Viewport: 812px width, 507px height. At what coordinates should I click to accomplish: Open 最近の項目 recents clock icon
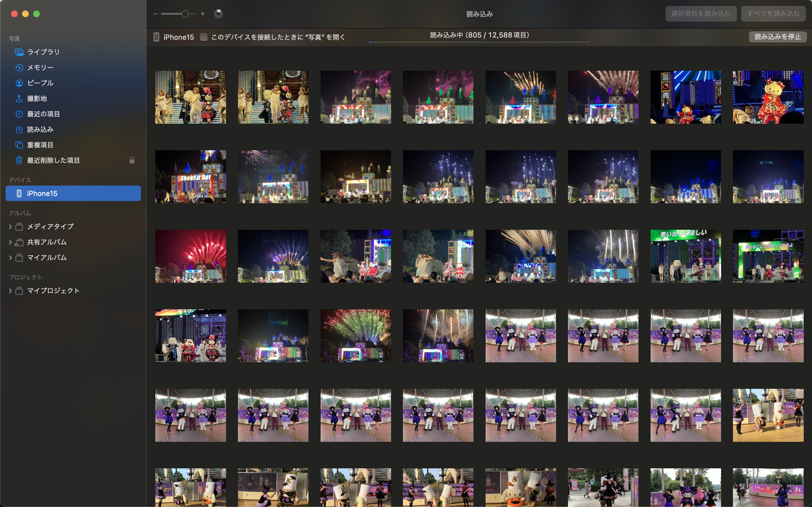(x=19, y=114)
